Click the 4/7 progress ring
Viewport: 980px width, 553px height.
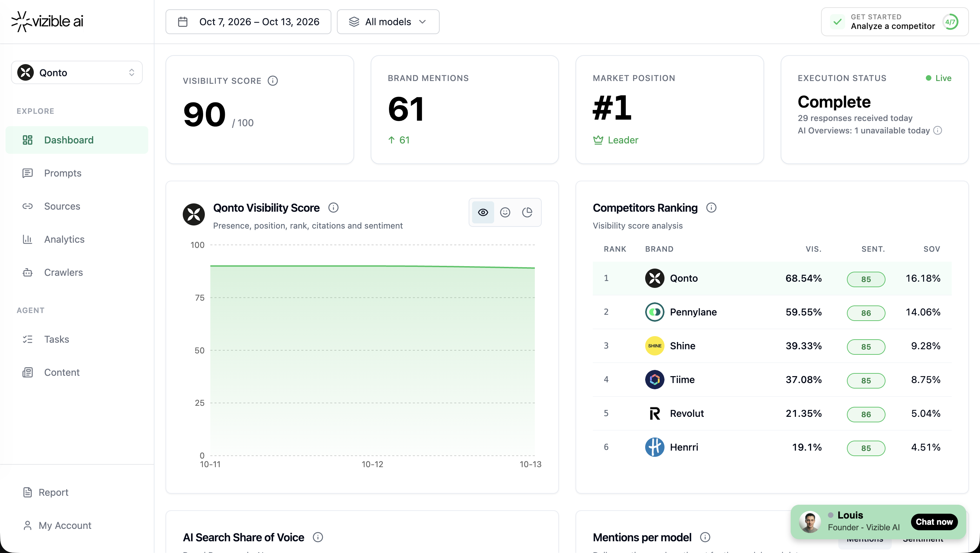point(950,22)
